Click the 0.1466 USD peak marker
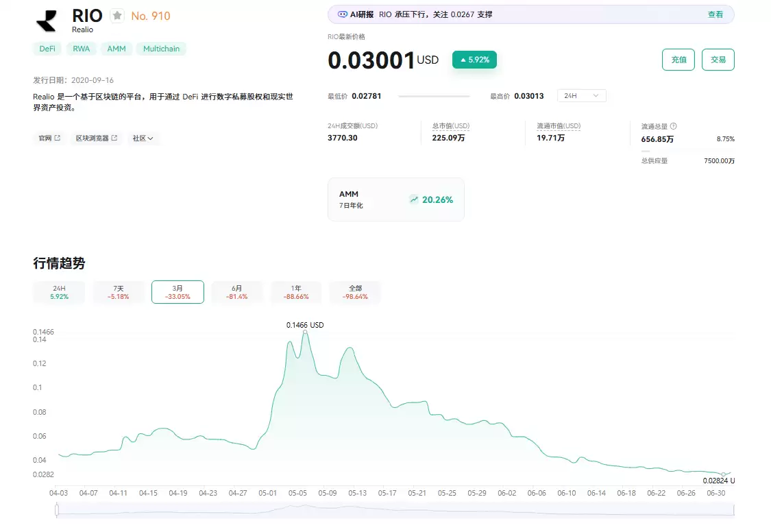 [x=306, y=333]
